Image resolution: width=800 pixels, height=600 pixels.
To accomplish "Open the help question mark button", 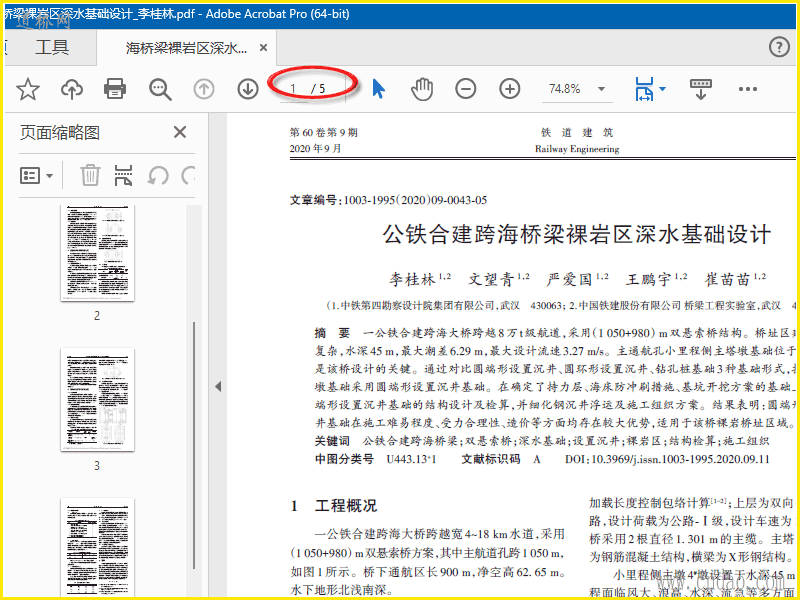I will tap(779, 47).
